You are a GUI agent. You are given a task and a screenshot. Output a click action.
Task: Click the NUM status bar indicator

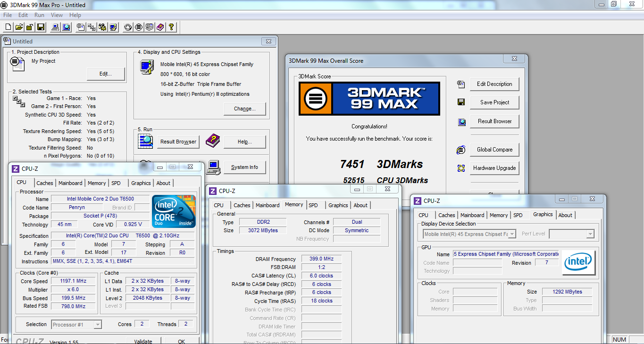[x=619, y=340]
